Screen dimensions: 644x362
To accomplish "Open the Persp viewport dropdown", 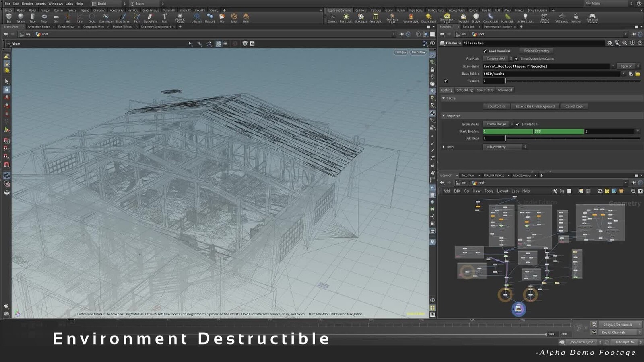I will [x=400, y=52].
